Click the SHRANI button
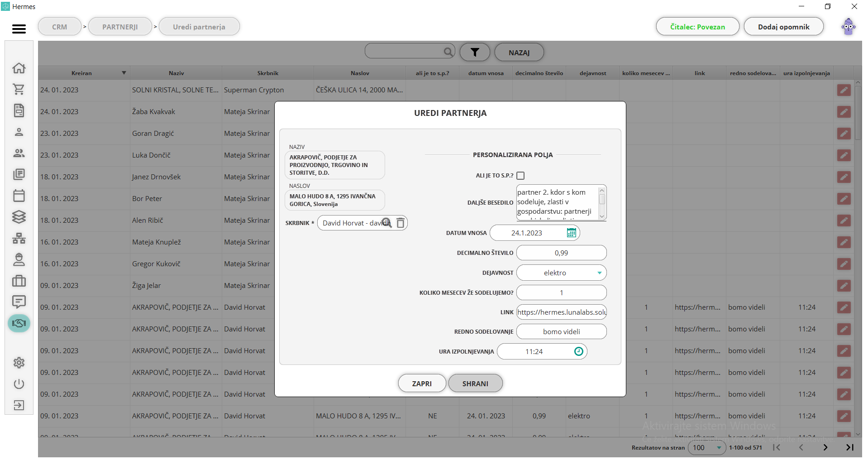Screen dimensions: 868x465 pyautogui.click(x=475, y=384)
